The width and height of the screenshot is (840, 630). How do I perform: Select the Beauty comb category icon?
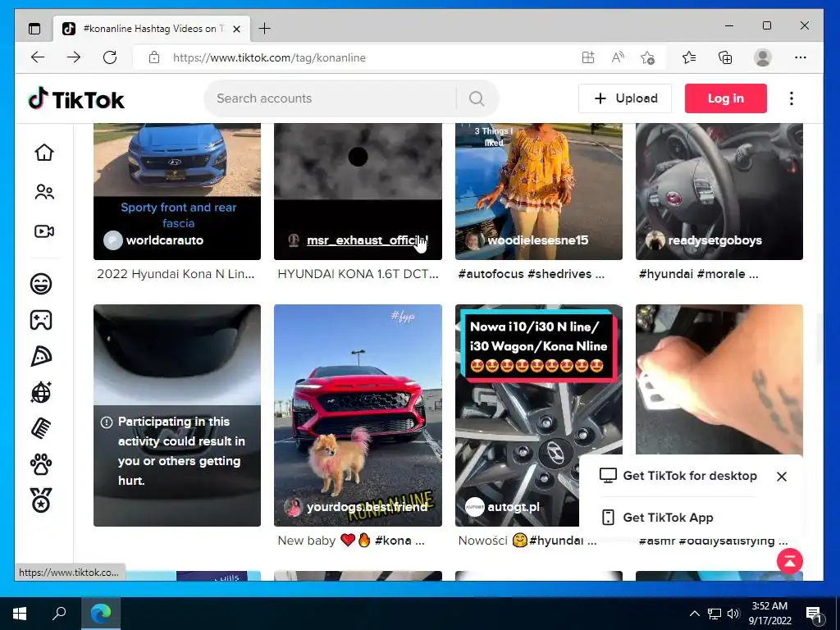click(x=41, y=428)
